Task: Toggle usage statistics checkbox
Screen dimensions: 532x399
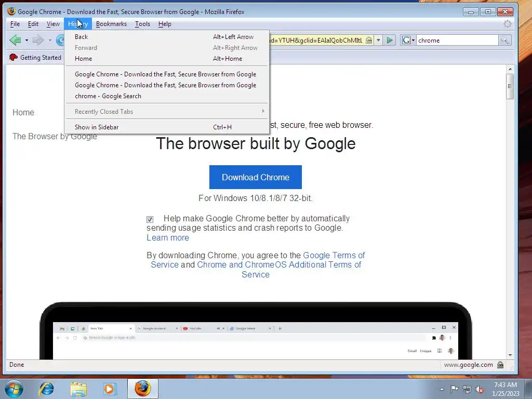Action: [150, 220]
